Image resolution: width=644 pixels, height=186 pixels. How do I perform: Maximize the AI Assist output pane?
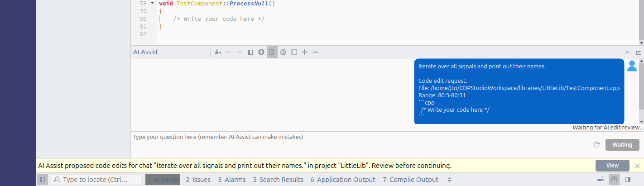(627, 52)
